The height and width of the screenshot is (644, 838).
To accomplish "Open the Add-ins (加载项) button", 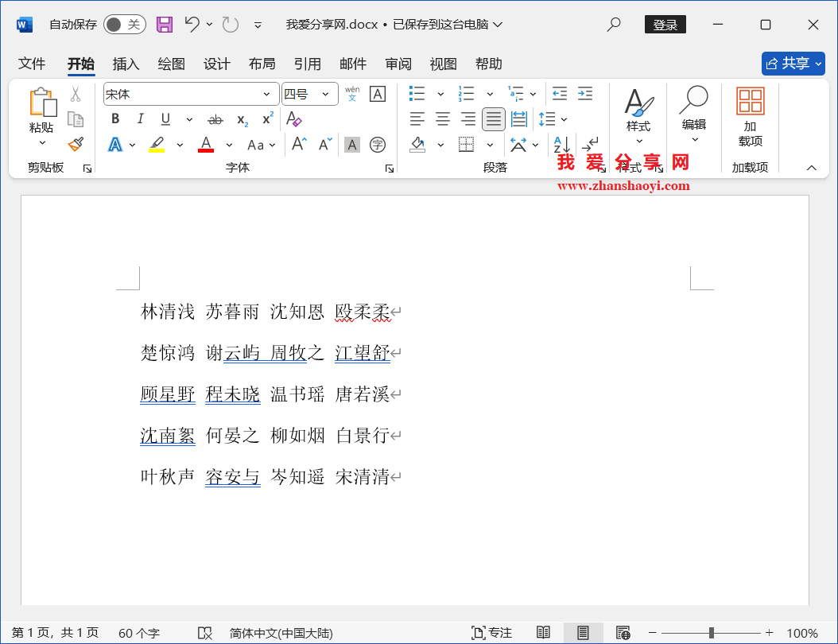I will (x=751, y=117).
